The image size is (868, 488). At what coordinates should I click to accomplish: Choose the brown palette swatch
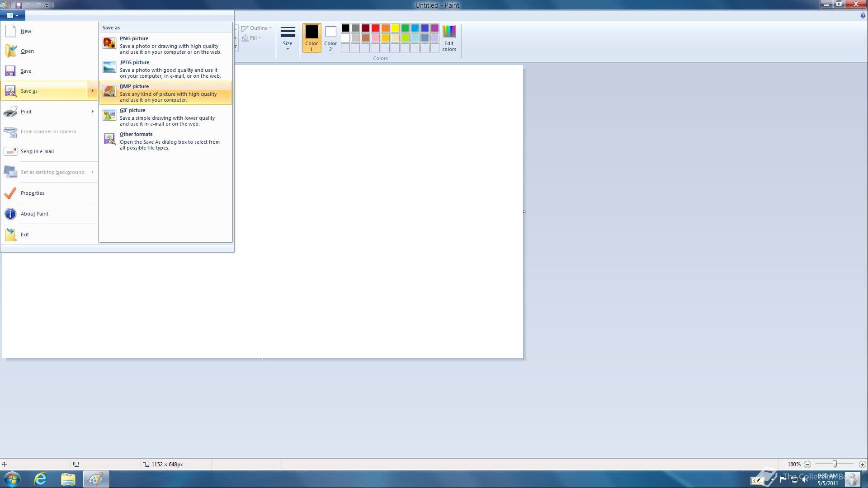(x=365, y=38)
